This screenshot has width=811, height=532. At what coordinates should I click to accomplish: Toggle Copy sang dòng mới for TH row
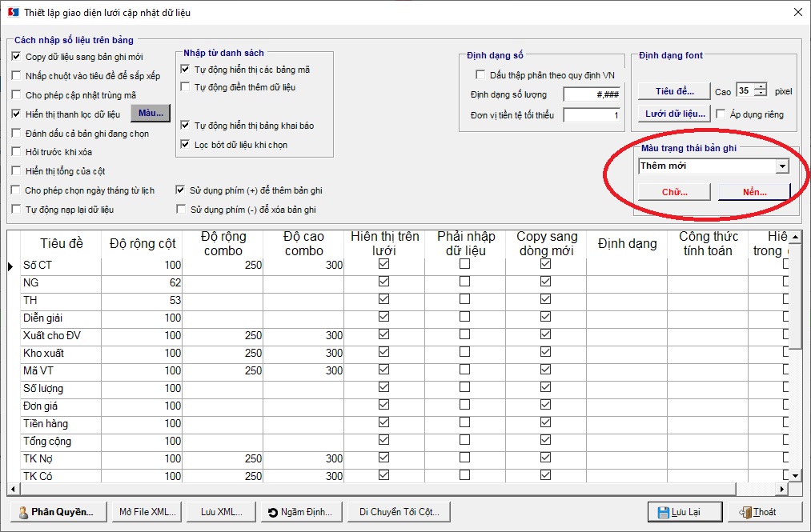545,299
